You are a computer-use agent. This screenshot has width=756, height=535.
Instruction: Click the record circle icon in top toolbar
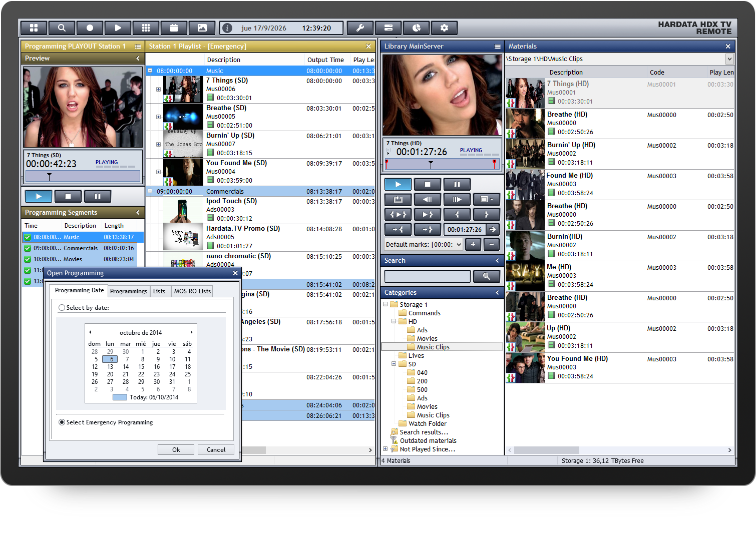(90, 28)
